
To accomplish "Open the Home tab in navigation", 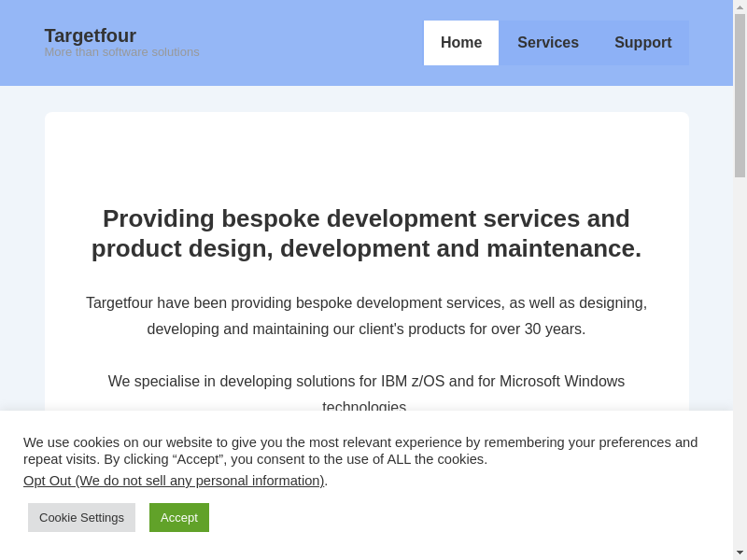I will click(x=461, y=43).
